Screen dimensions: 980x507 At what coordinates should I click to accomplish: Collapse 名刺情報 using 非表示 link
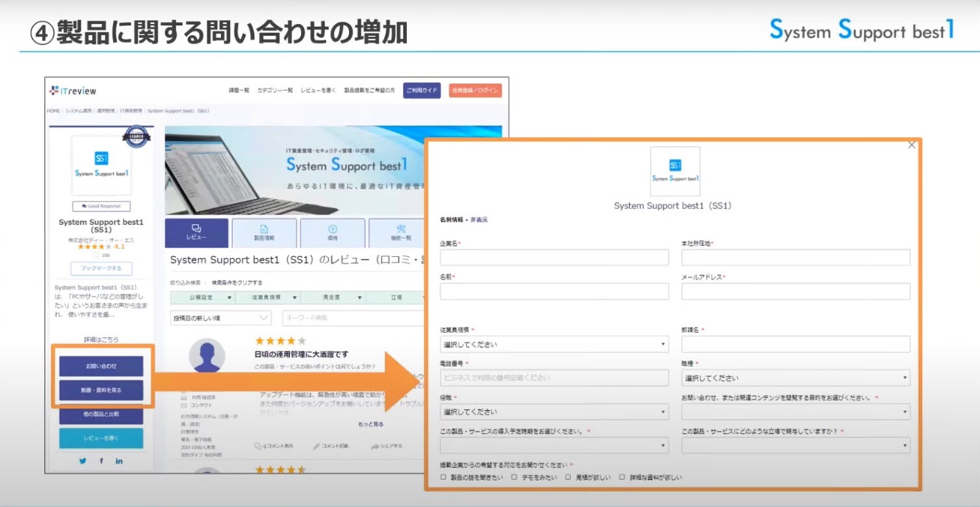tap(479, 220)
